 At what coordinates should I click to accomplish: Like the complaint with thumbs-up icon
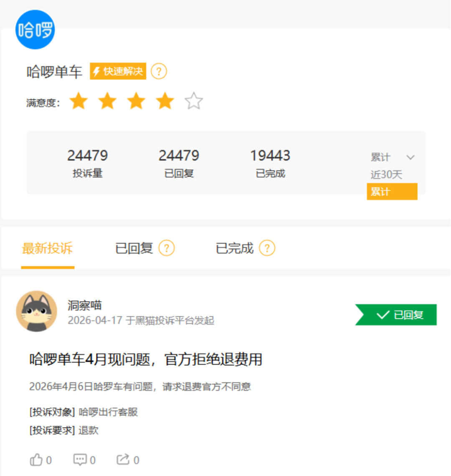coord(37,460)
